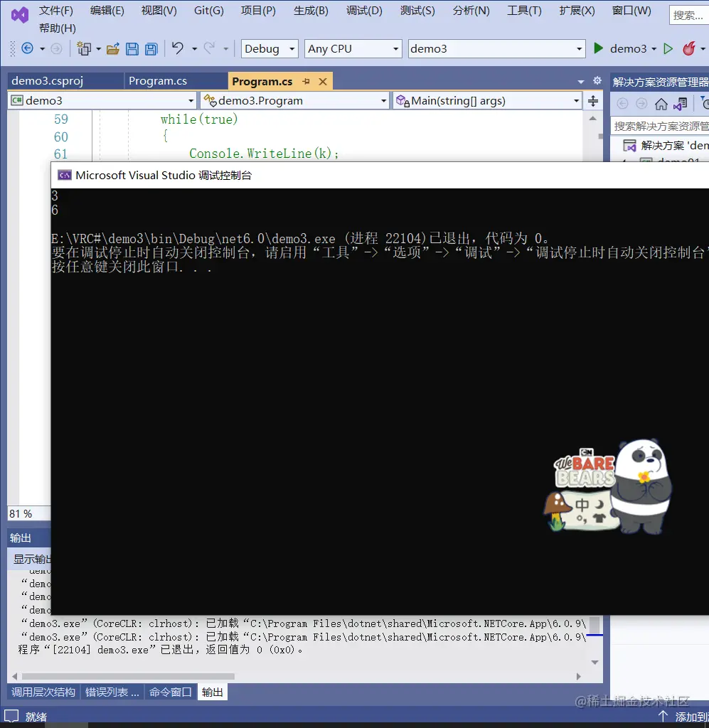Click the split editor window icon

[x=593, y=101]
